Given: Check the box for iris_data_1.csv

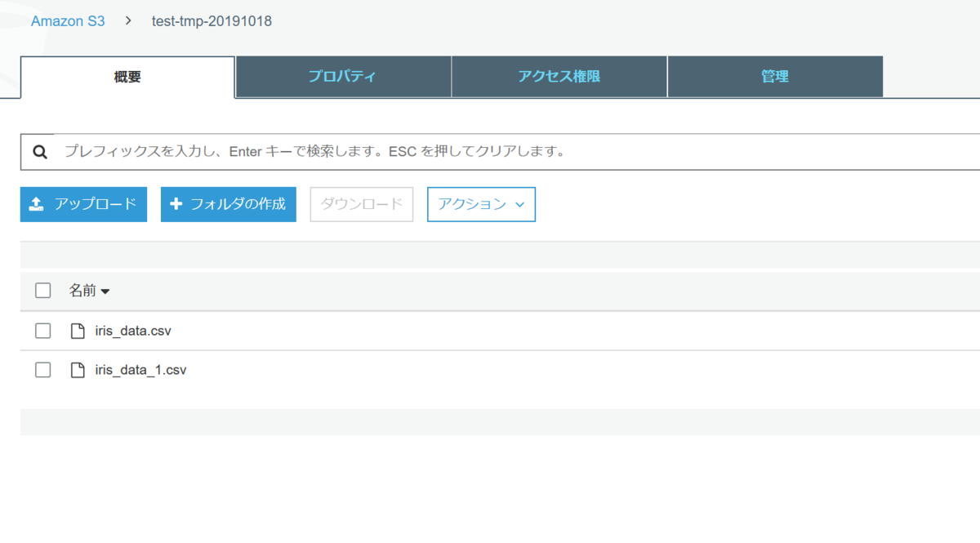Looking at the screenshot, I should click(x=43, y=370).
